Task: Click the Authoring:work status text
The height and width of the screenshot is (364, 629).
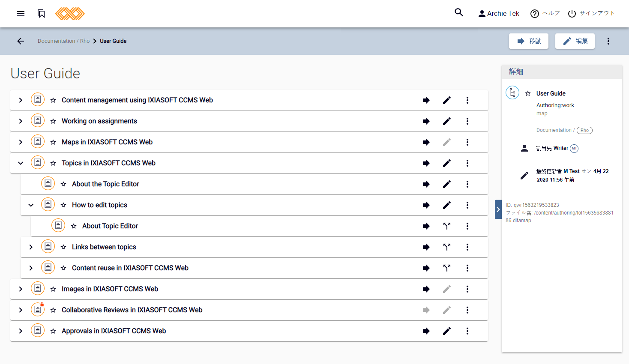Action: 555,105
